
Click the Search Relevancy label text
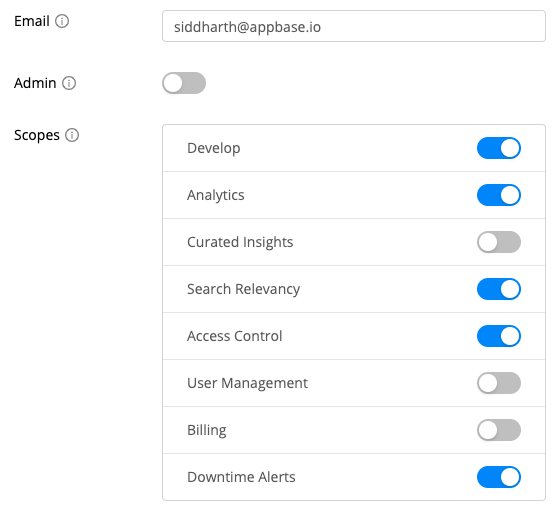244,289
